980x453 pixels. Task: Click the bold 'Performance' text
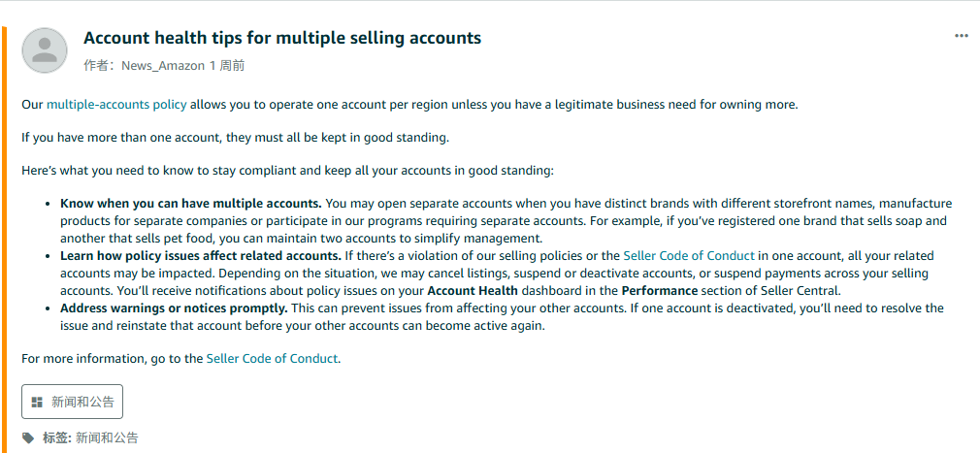coord(659,291)
